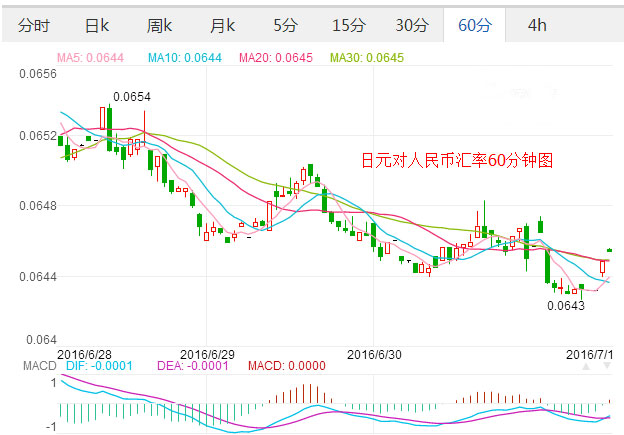
Task: Open the 4h interval tab
Action: pos(536,25)
